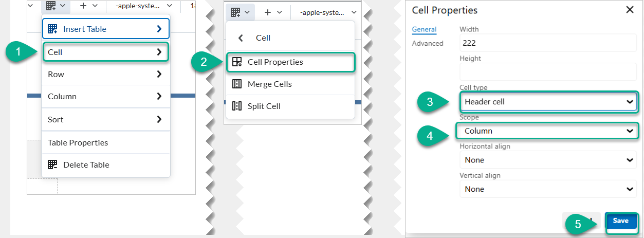Click the plus insert icon in the middle toolbar
644x238 pixels.
pos(268,12)
